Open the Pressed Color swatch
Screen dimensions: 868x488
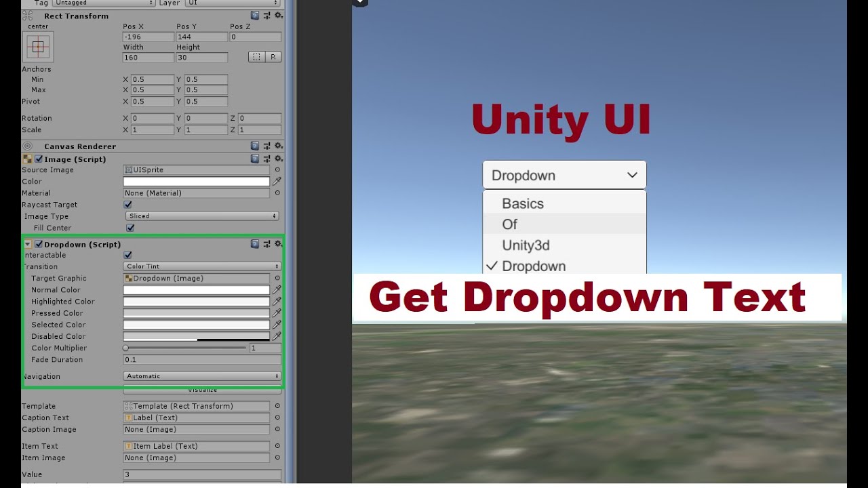pyautogui.click(x=197, y=313)
